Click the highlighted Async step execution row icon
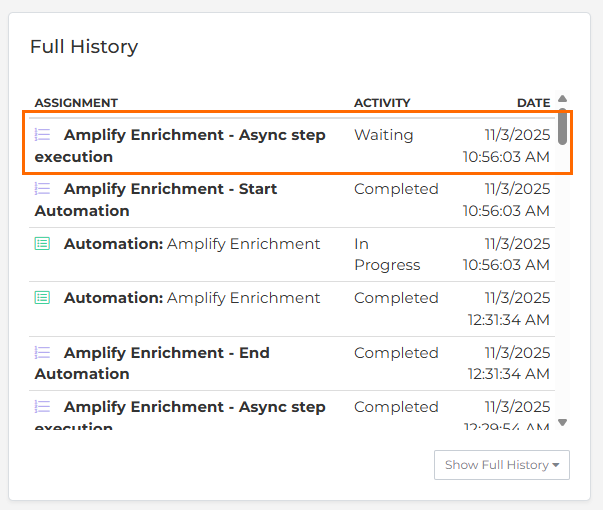 [42, 135]
